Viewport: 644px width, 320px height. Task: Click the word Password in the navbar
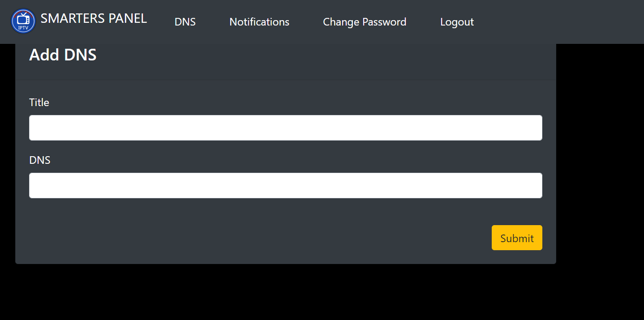384,22
